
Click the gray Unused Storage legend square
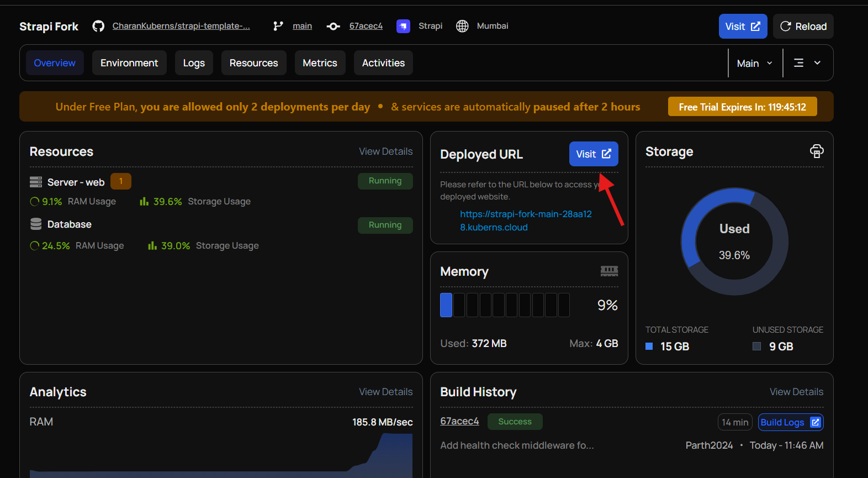coord(756,346)
